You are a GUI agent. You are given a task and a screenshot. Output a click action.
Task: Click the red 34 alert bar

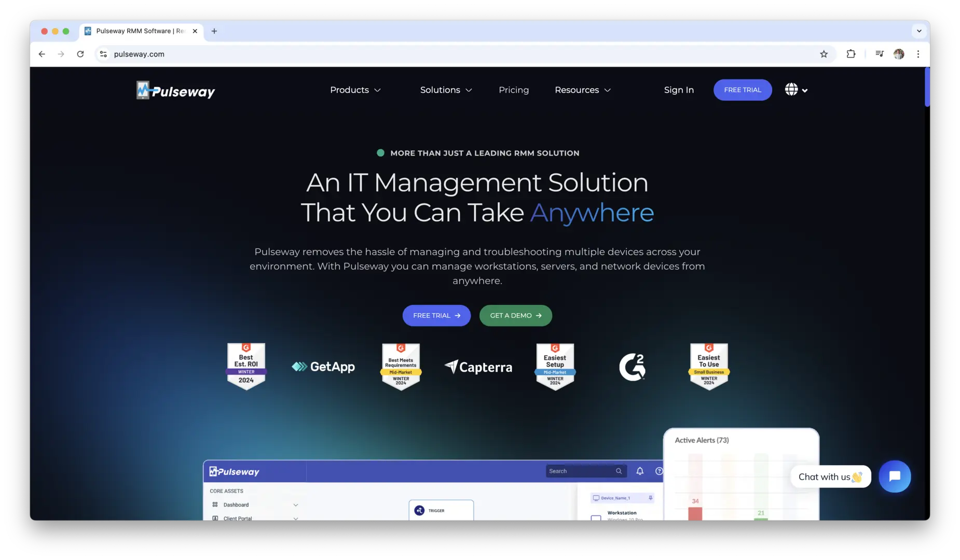[x=695, y=513]
